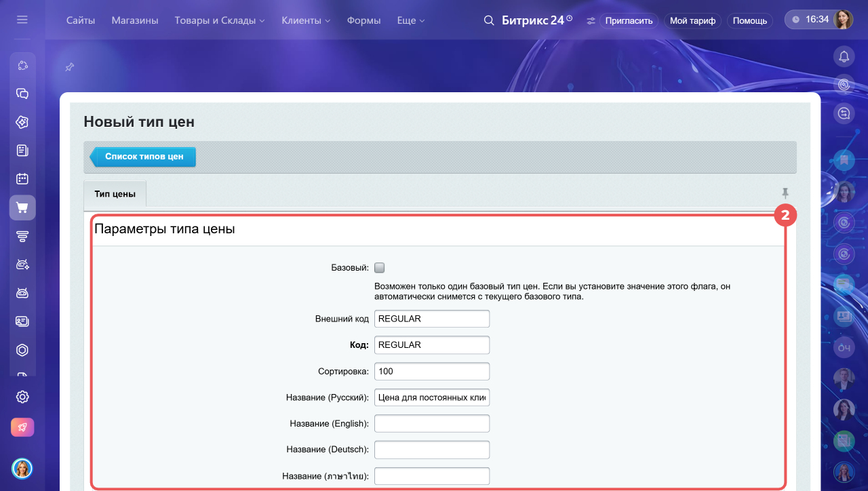Open the Магазины menu item

pyautogui.click(x=135, y=20)
